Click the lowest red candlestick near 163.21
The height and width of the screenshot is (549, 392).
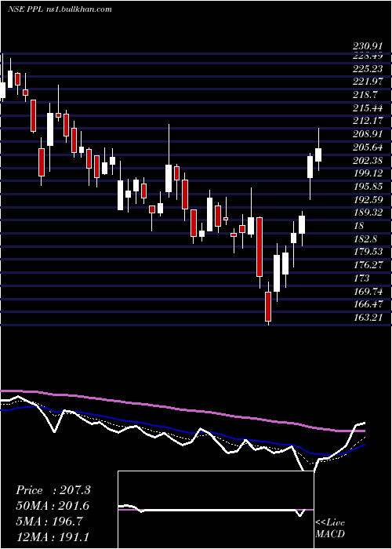pyautogui.click(x=268, y=307)
